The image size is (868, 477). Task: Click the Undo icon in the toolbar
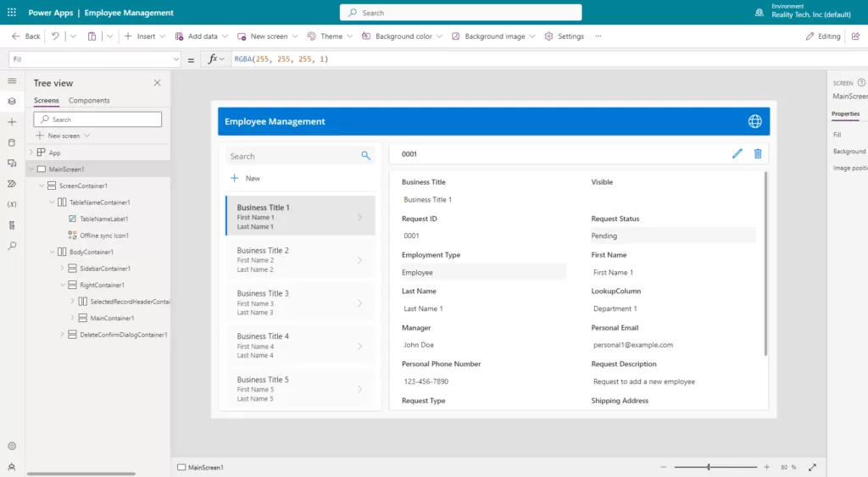coord(55,36)
